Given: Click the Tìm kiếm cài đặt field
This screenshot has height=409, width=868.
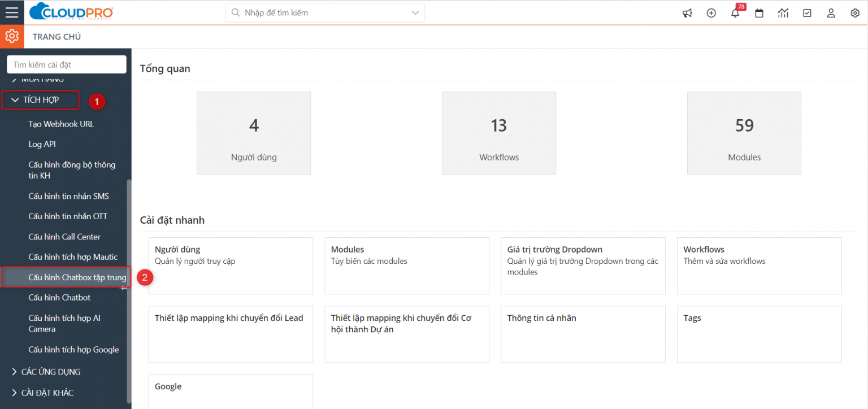Looking at the screenshot, I should (x=67, y=64).
